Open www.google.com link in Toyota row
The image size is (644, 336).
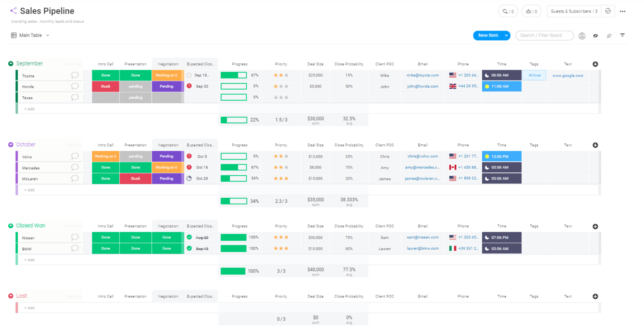(x=568, y=76)
